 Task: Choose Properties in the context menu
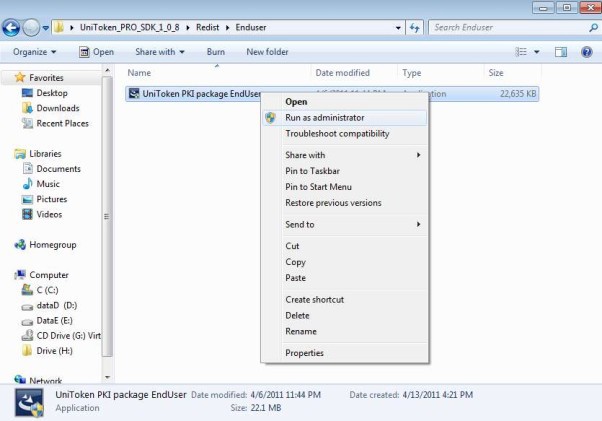(x=344, y=353)
